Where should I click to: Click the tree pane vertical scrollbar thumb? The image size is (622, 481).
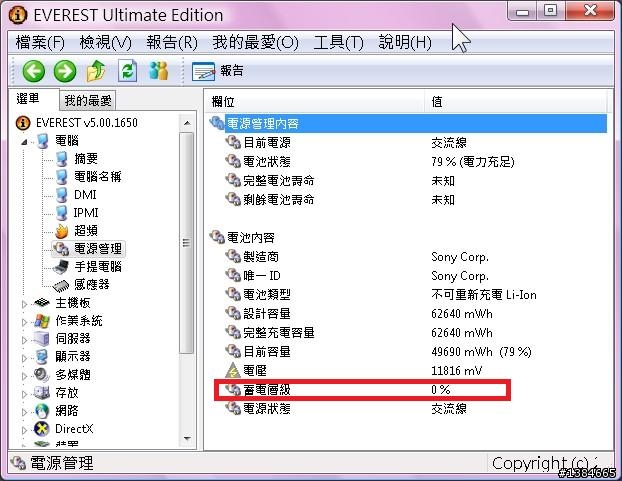click(186, 243)
